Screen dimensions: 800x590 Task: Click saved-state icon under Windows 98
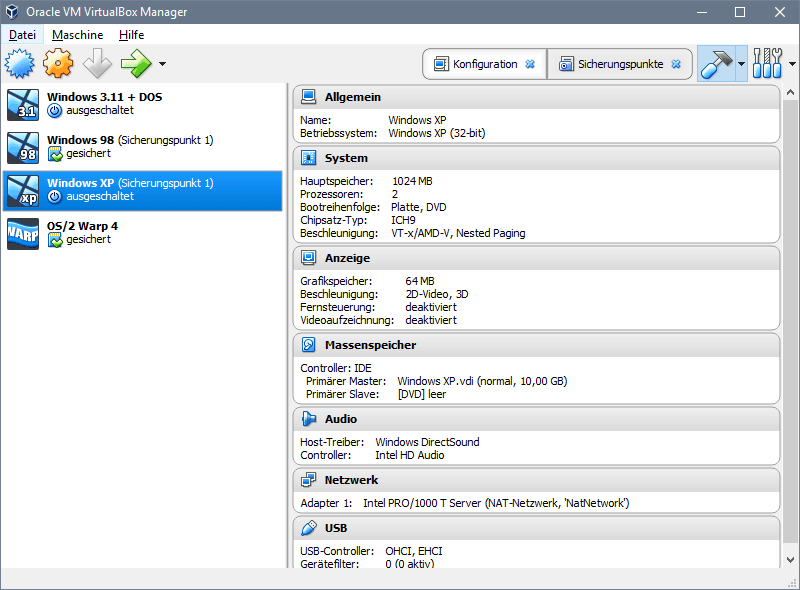pos(55,154)
